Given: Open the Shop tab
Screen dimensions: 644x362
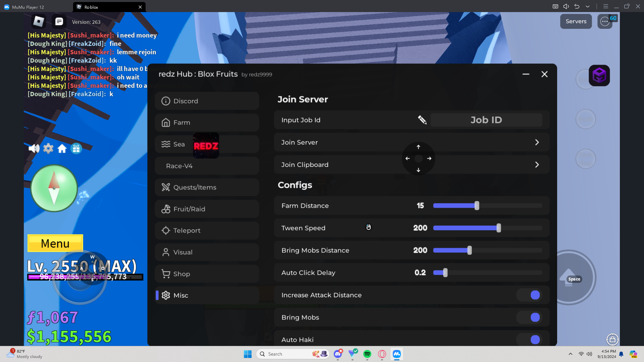Looking at the screenshot, I should pos(207,274).
